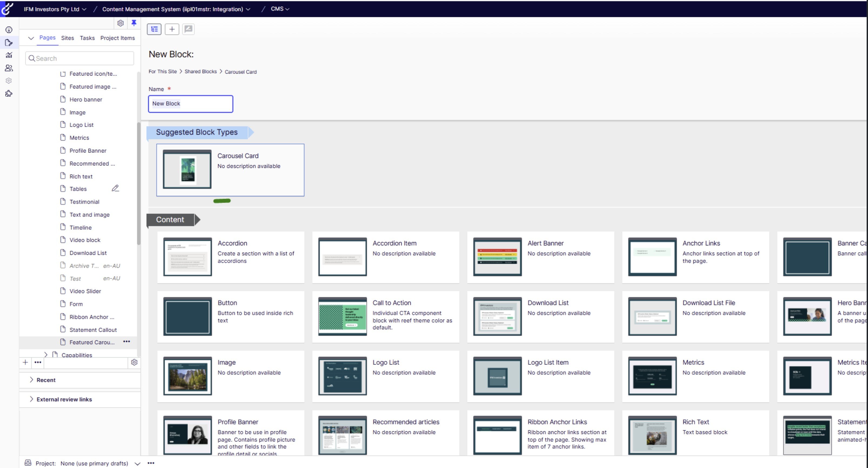
Task: Open the Project selection dropdown arrow
Action: point(137,463)
